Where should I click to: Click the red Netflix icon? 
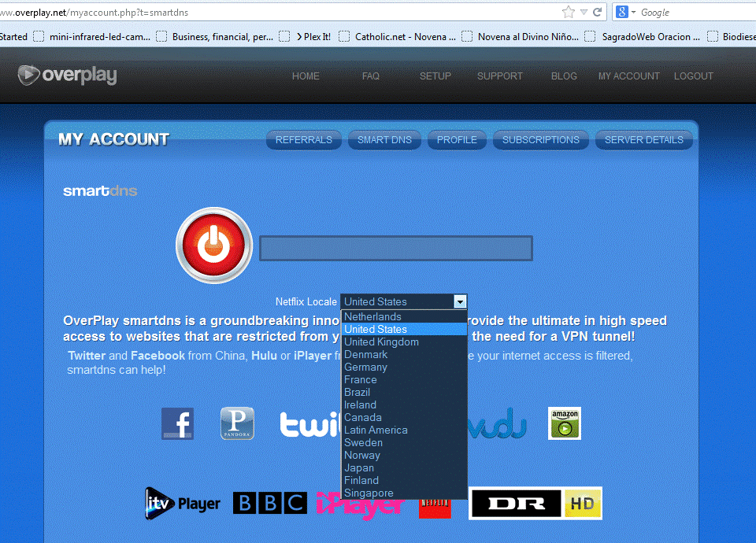tap(435, 508)
